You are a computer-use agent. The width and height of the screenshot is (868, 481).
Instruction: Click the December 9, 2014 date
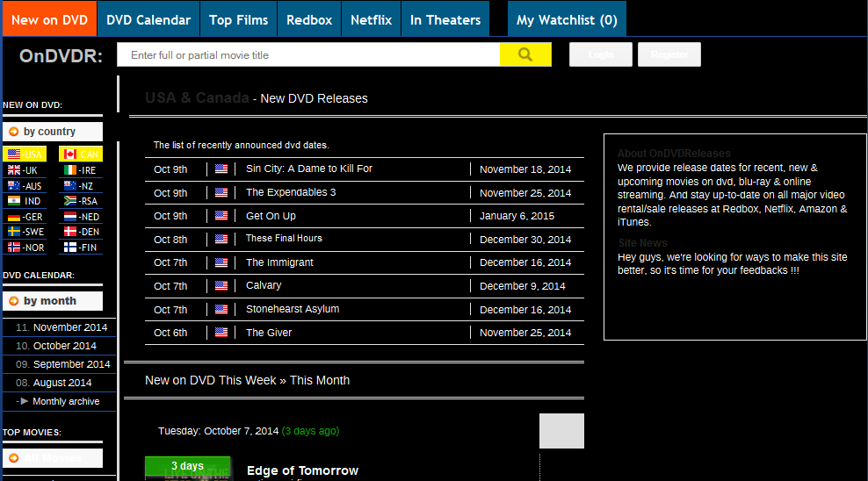tap(523, 286)
